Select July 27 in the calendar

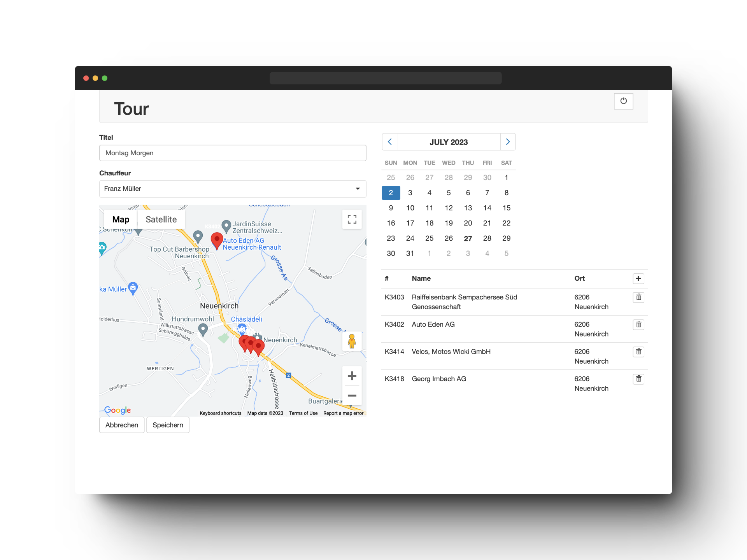click(468, 238)
